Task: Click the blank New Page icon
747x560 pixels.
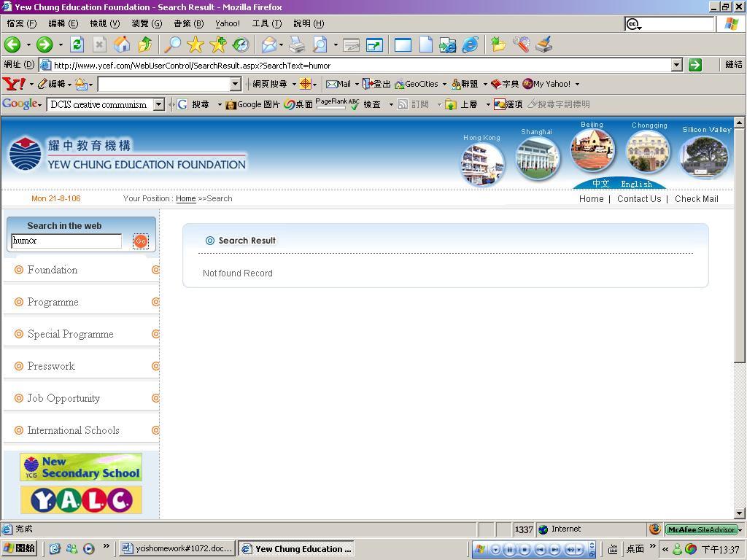Action: click(425, 44)
